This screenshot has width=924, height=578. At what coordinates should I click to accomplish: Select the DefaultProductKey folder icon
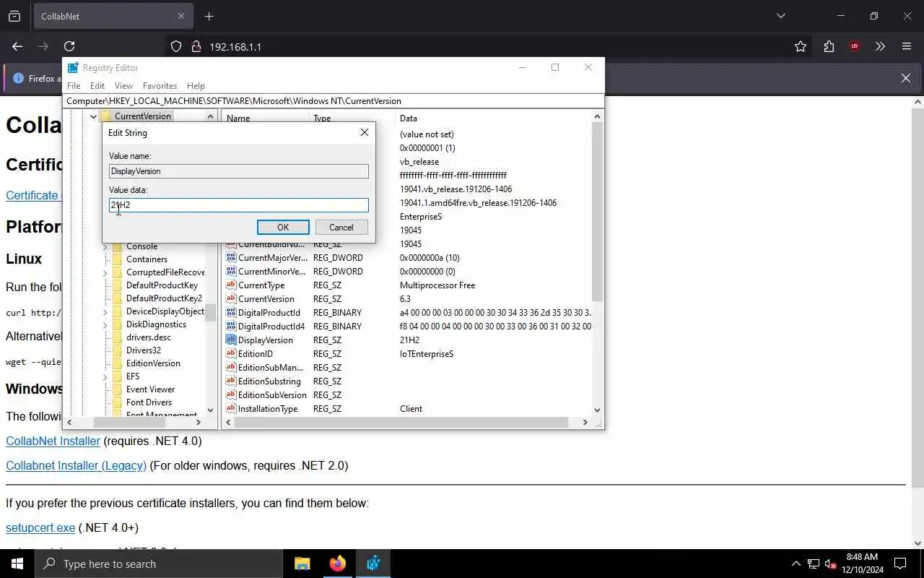coord(118,285)
